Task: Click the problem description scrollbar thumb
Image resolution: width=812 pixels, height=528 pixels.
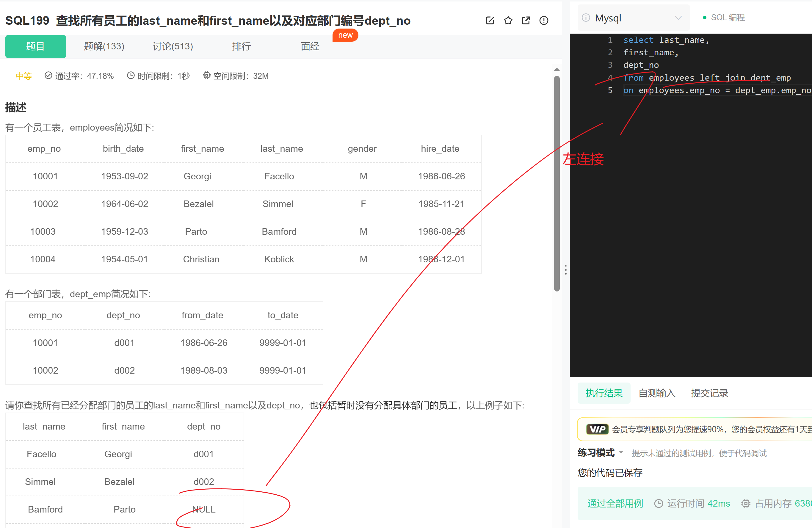Action: pos(557,184)
